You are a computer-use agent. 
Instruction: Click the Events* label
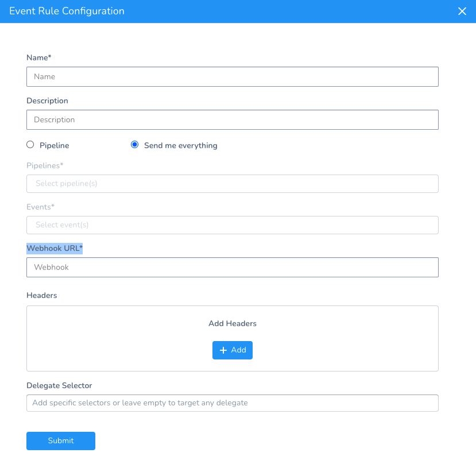(40, 207)
